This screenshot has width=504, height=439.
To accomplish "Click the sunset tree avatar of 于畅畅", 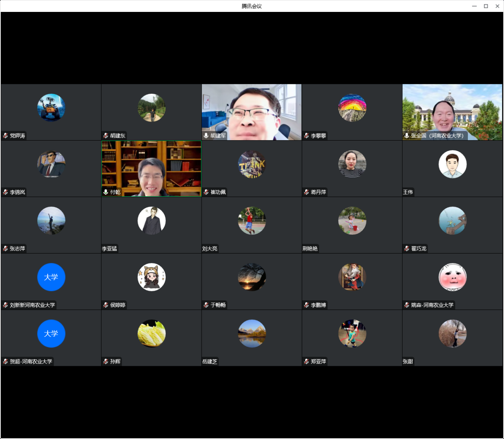I will coord(252,277).
